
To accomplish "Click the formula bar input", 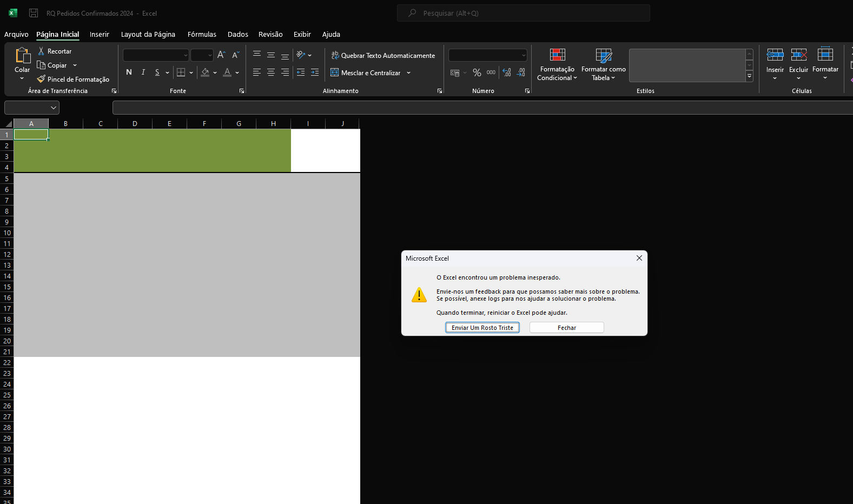I will (482, 108).
